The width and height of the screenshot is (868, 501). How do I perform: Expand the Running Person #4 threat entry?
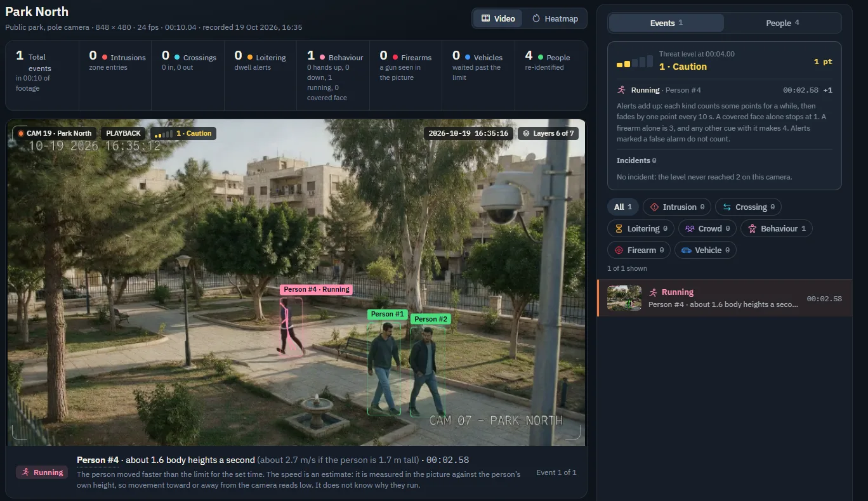pos(724,90)
